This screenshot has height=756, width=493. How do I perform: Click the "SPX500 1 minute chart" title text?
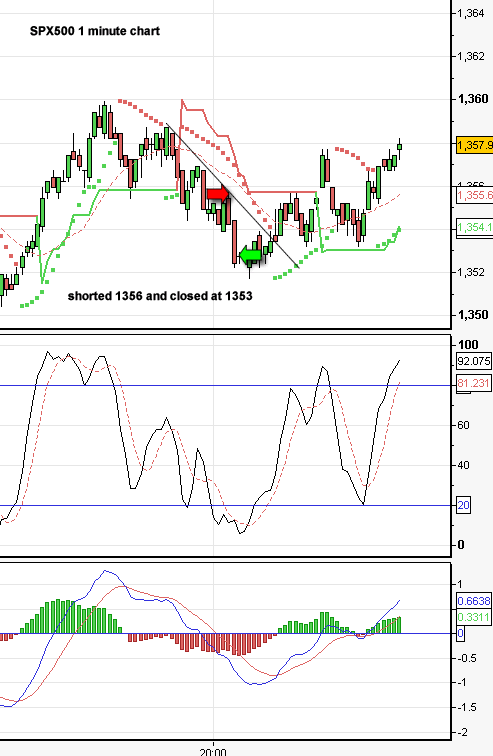click(x=94, y=31)
